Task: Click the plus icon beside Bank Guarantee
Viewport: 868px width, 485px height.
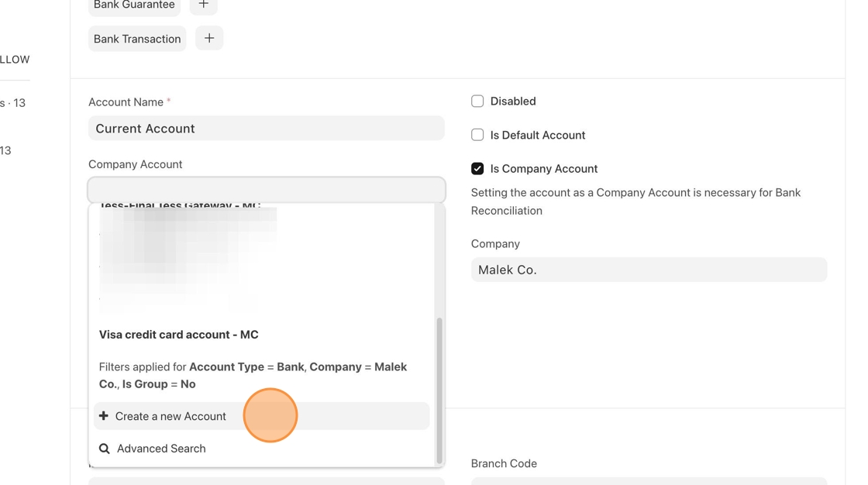Action: tap(203, 5)
